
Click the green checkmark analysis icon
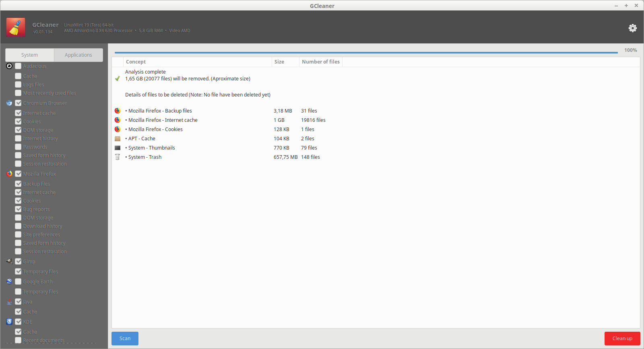[x=118, y=78]
